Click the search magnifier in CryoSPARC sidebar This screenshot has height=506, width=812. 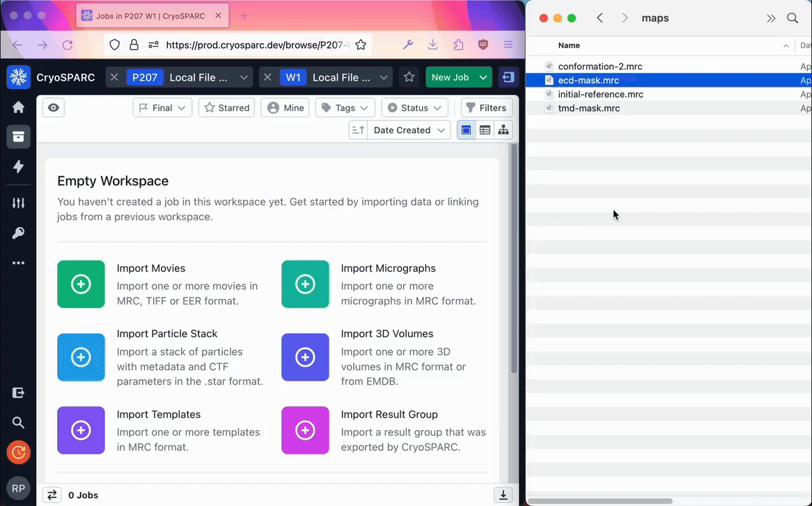19,422
